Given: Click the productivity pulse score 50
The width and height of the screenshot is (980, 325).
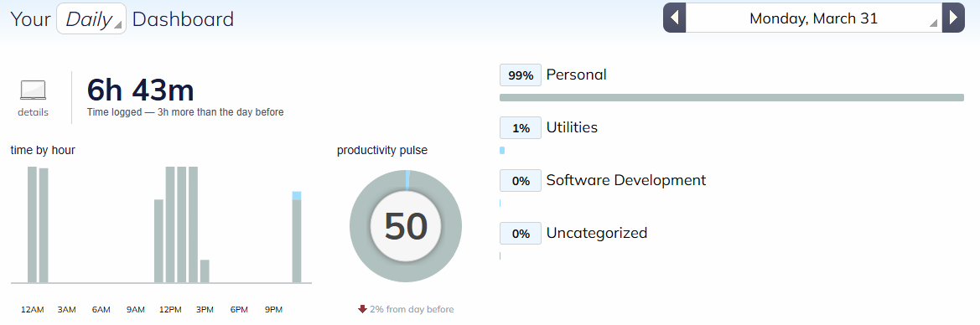Looking at the screenshot, I should (406, 226).
